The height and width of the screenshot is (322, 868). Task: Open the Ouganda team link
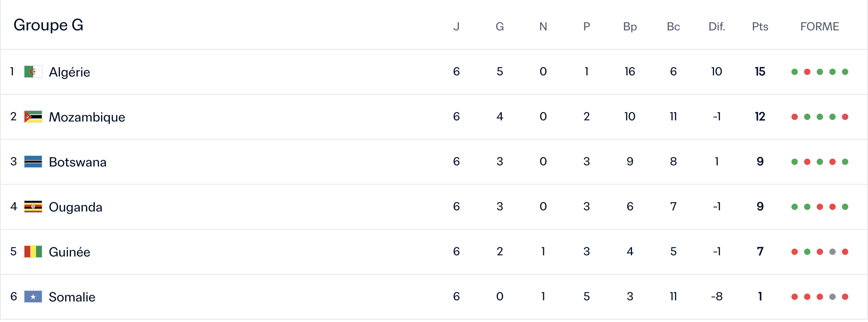[75, 207]
